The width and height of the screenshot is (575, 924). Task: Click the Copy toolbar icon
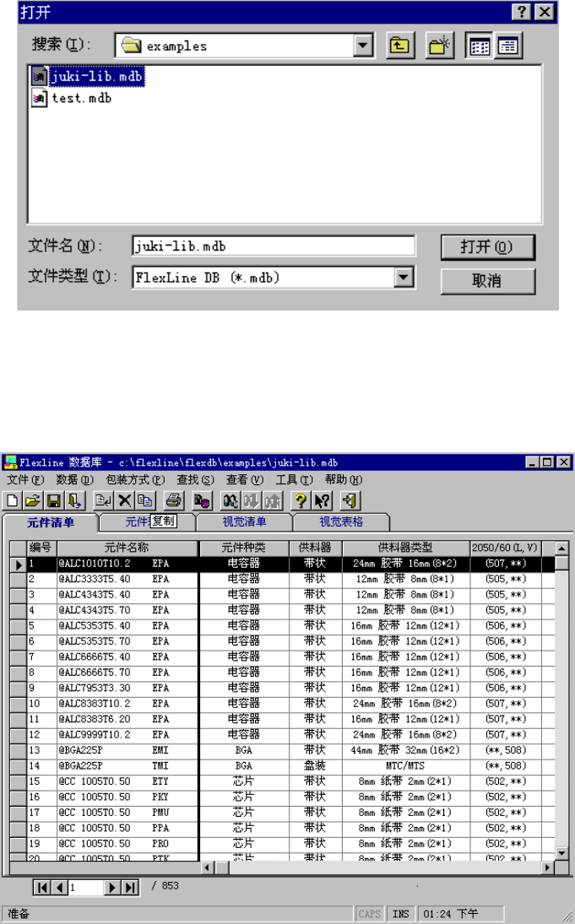[145, 501]
